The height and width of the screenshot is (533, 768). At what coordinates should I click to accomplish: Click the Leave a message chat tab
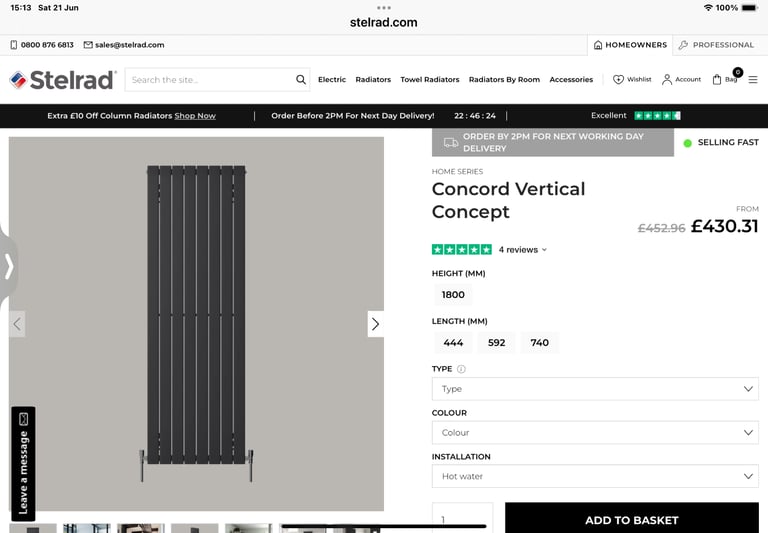click(x=23, y=464)
